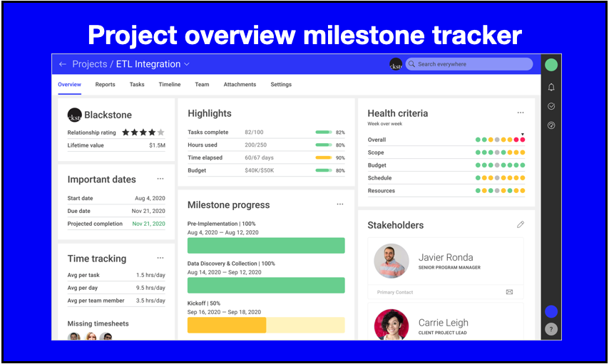609x364 pixels.
Task: Click the back arrow beside Projects
Action: pyautogui.click(x=63, y=64)
